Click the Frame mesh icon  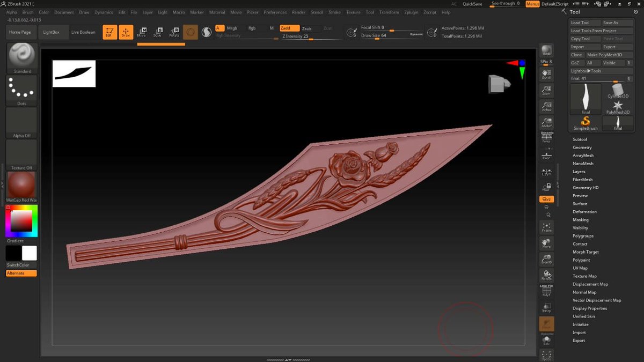pos(546,227)
